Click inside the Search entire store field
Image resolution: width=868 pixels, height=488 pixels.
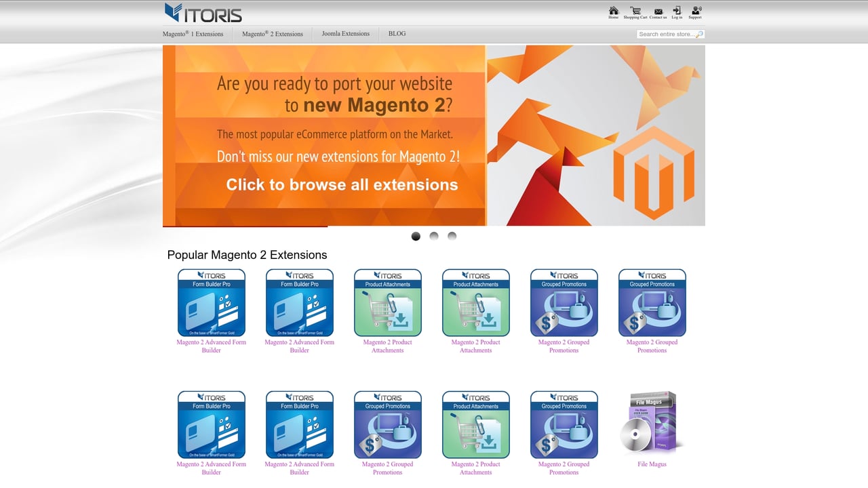[665, 33]
